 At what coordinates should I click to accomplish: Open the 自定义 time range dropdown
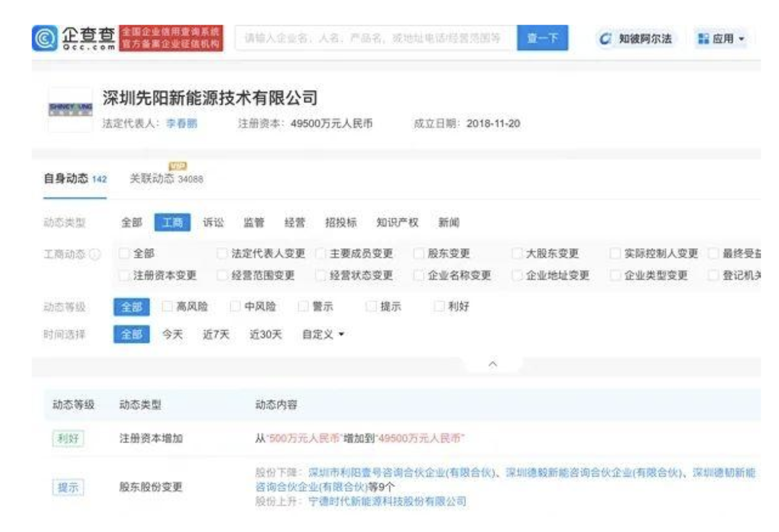click(x=322, y=335)
